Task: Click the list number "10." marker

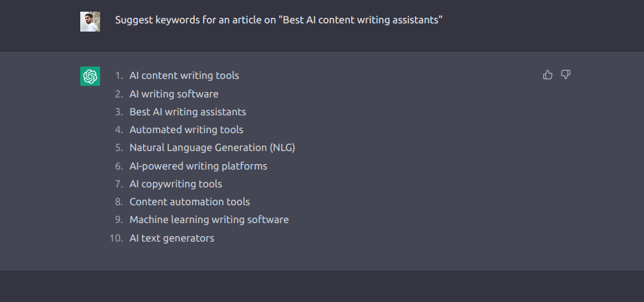Action: [x=116, y=238]
